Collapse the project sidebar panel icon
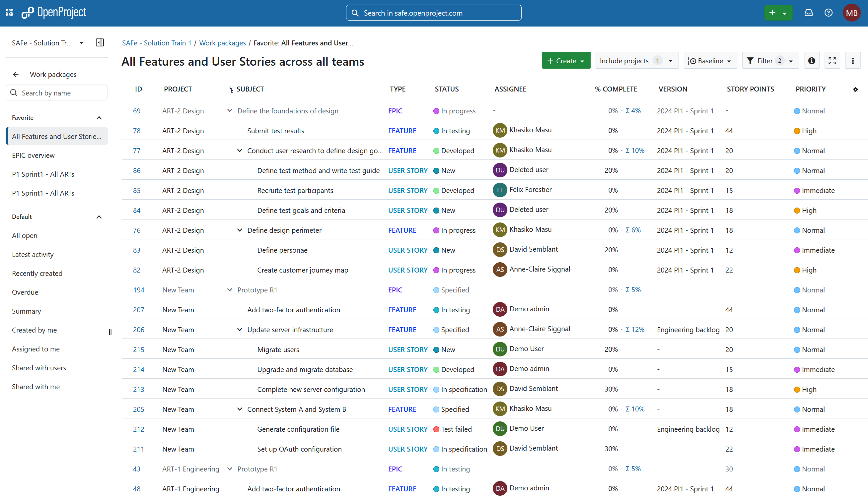This screenshot has width=868, height=498. (100, 43)
